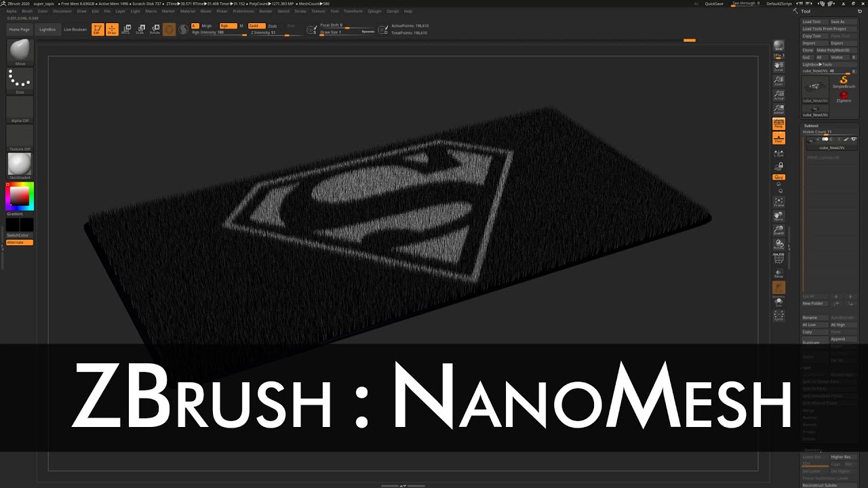Toggle Transp transparency mode
This screenshot has width=868, height=488.
pos(778,273)
